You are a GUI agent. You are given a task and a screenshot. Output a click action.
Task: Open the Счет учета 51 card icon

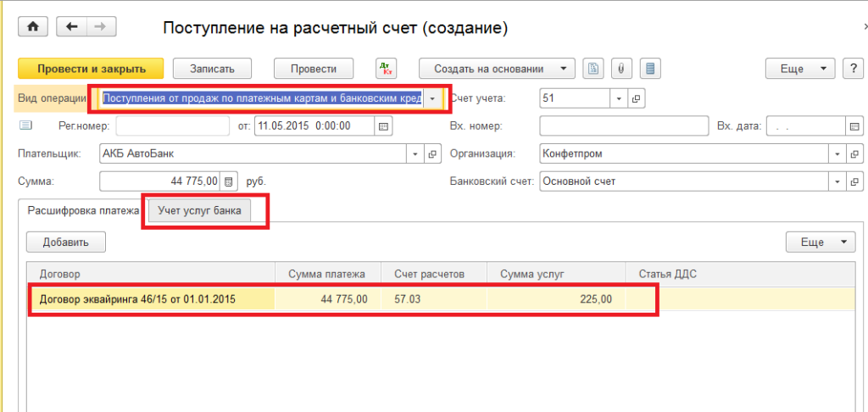point(636,98)
